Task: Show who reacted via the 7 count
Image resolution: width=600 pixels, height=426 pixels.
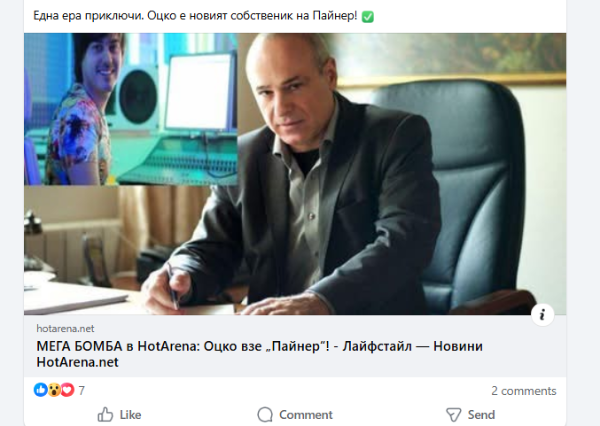Action: point(82,390)
